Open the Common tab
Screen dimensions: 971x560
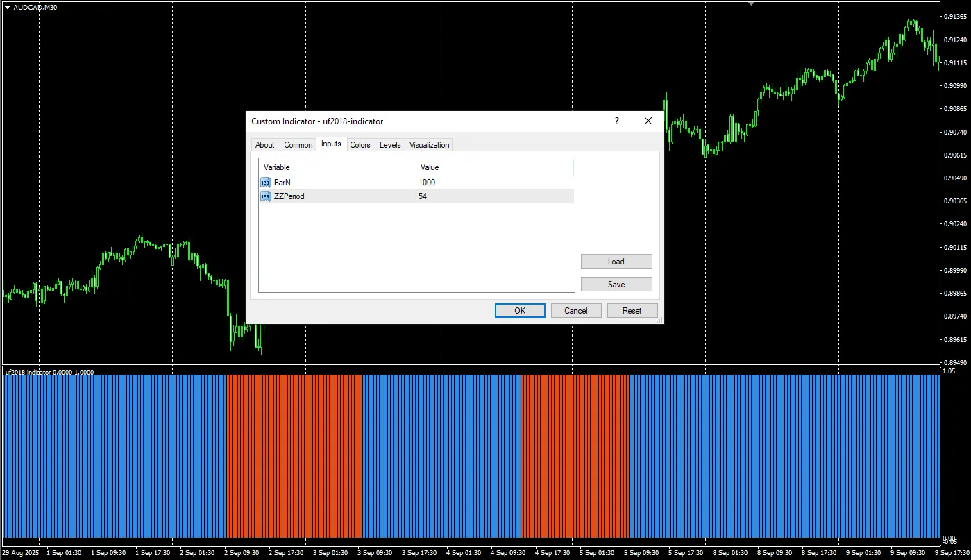pyautogui.click(x=298, y=145)
